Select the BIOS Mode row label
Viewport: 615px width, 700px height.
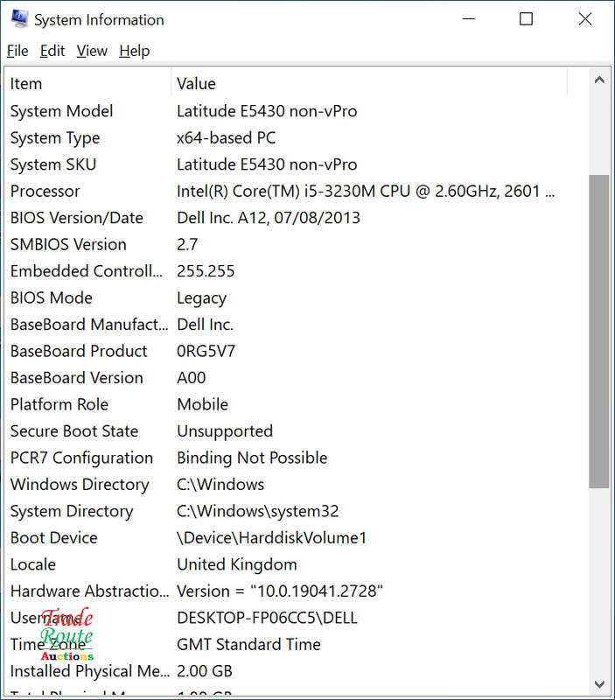[x=52, y=297]
